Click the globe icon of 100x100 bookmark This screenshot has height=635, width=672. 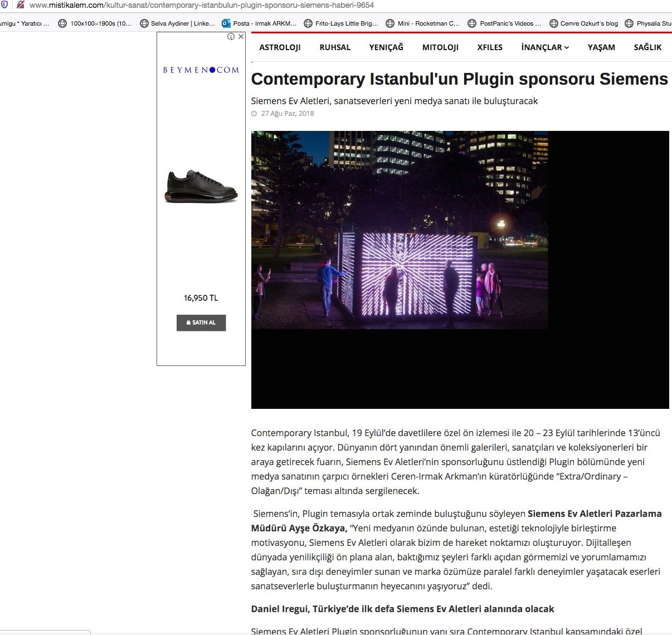62,23
